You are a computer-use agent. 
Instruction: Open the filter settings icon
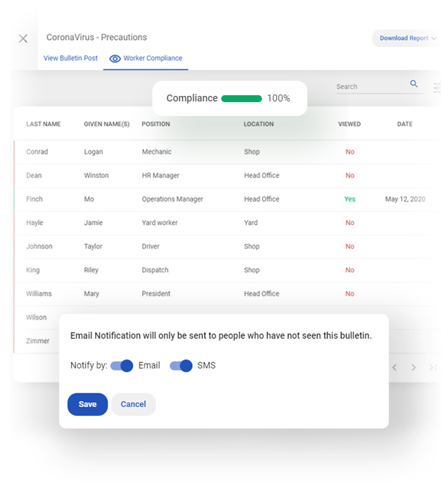(x=437, y=88)
